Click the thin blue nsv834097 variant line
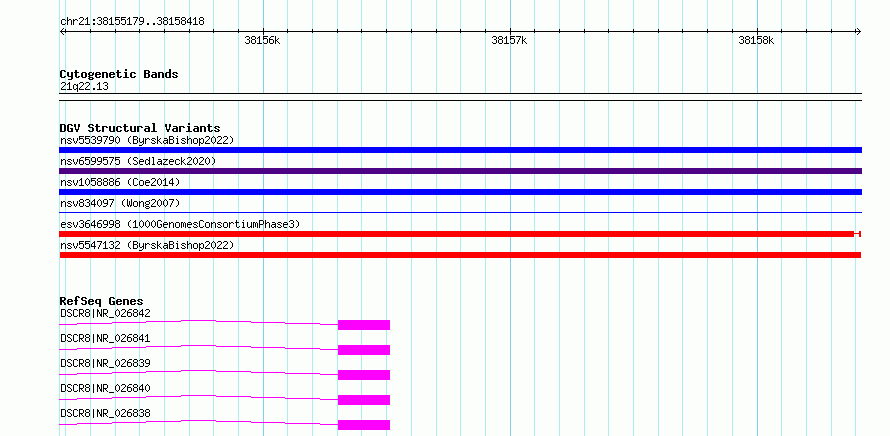 [x=460, y=212]
